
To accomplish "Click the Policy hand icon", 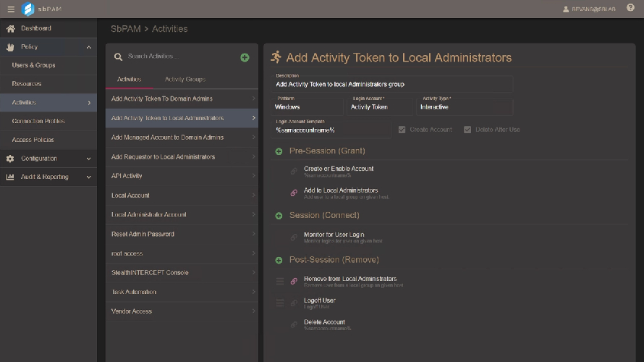I will (10, 47).
